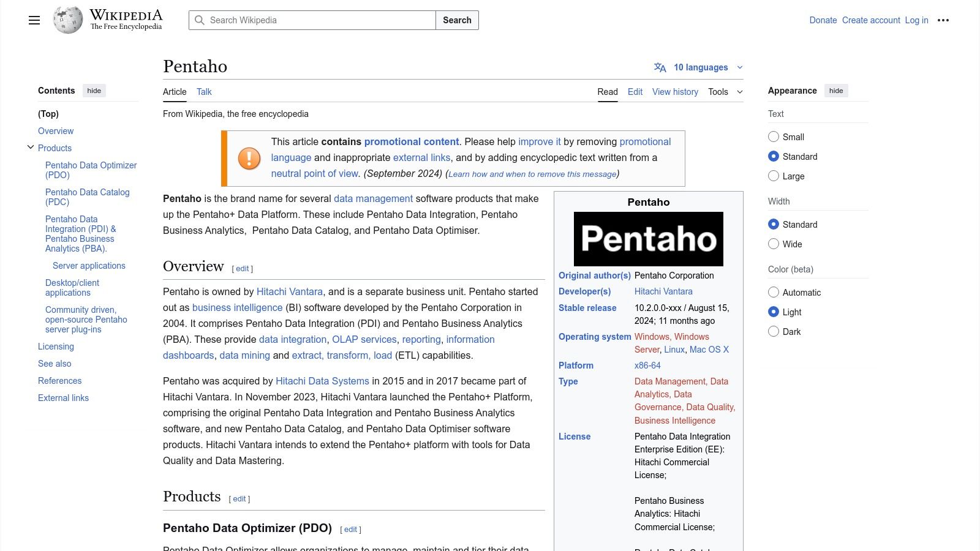The height and width of the screenshot is (551, 980).
Task: Click the Wikipedia globe logo
Action: point(67,20)
